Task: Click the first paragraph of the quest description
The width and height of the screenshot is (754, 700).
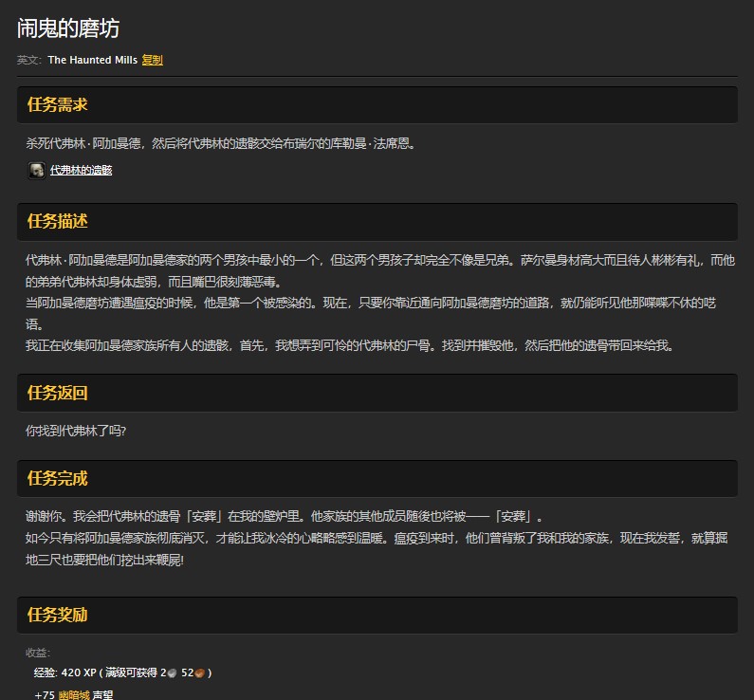Action: click(379, 270)
